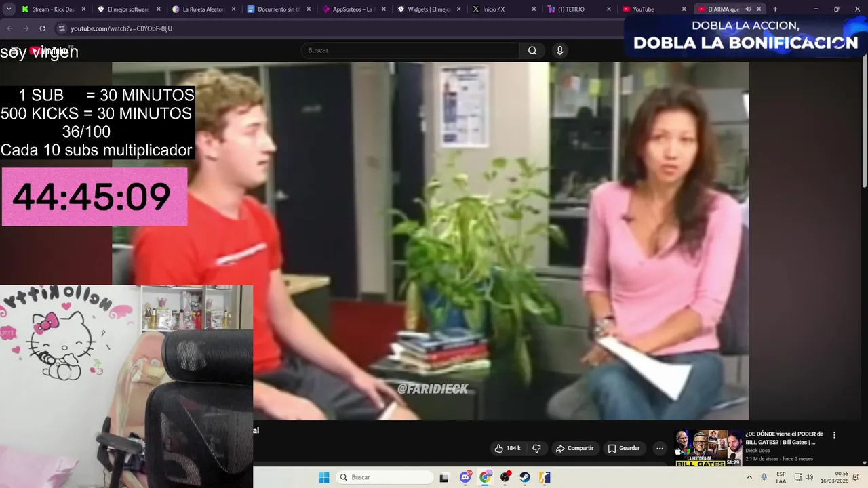Switch to the 'El mejor software' tab
The height and width of the screenshot is (488, 868).
(x=129, y=9)
